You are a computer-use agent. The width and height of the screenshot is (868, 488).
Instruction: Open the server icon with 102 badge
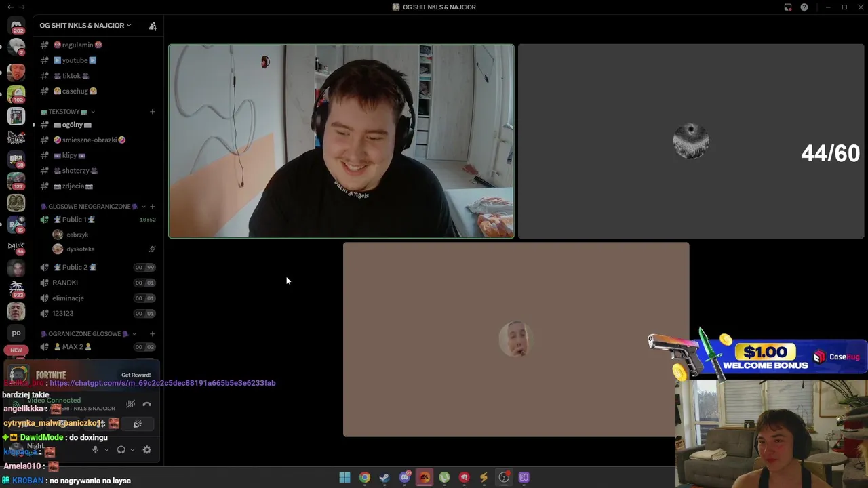(16, 94)
